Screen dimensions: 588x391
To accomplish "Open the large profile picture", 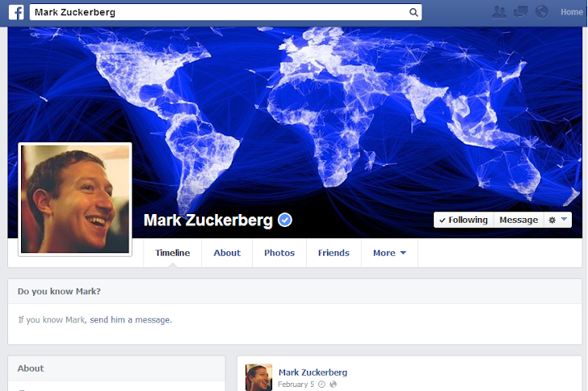I will (75, 200).
